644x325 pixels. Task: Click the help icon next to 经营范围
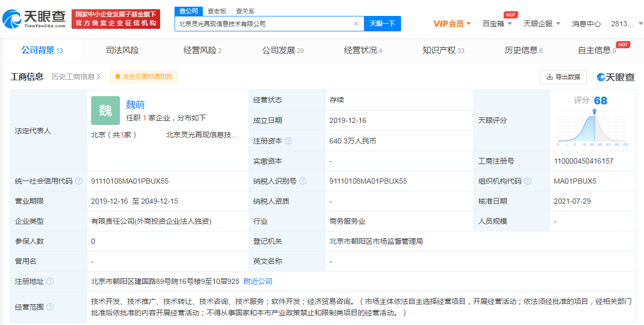tap(50, 307)
